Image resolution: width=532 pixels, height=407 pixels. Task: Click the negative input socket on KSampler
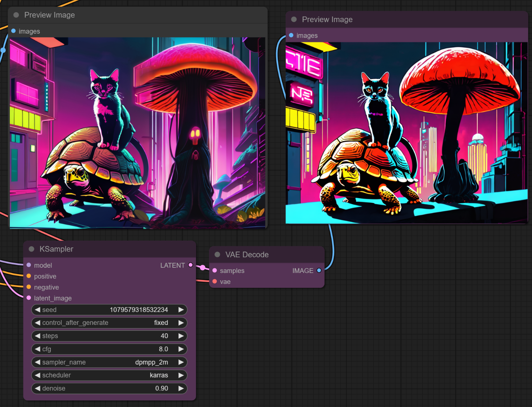[29, 287]
